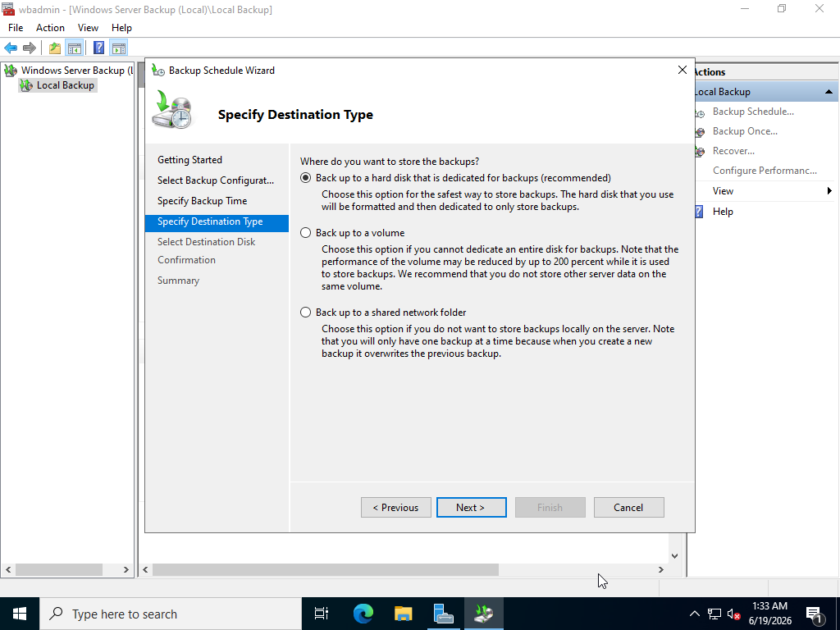The height and width of the screenshot is (630, 840).
Task: Click the Next button
Action: [472, 507]
